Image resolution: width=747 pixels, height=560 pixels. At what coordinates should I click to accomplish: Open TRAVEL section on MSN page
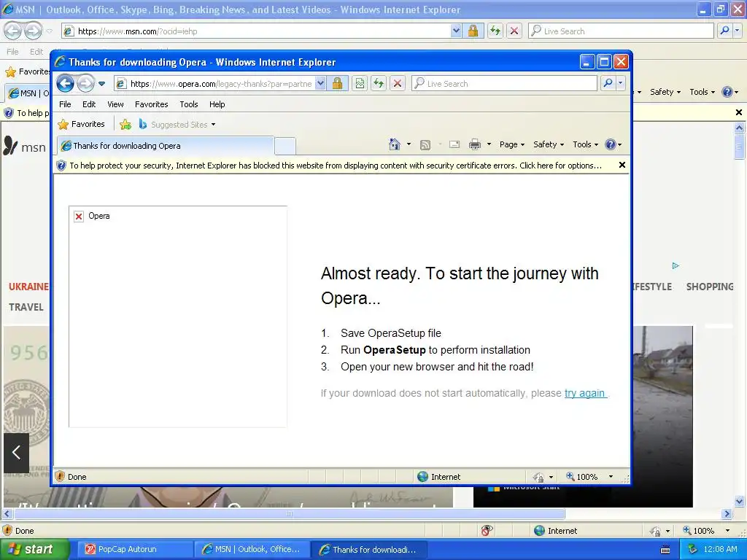pos(26,307)
